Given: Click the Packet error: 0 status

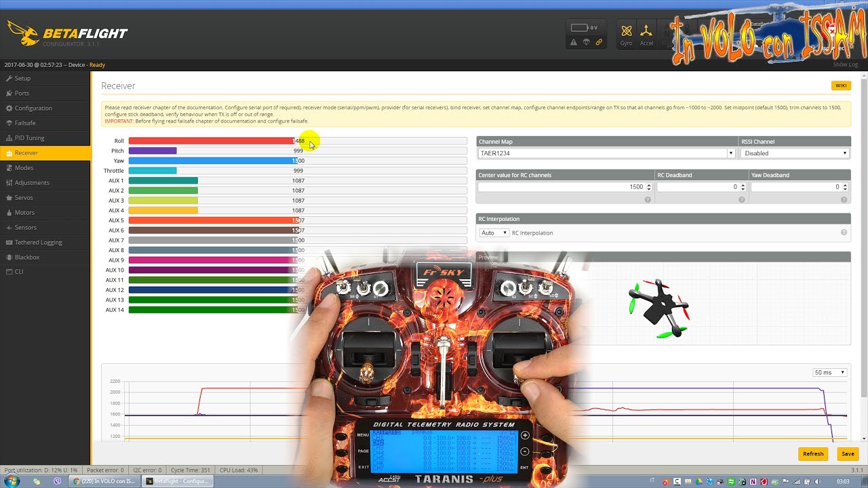Looking at the screenshot, I should click(x=105, y=470).
